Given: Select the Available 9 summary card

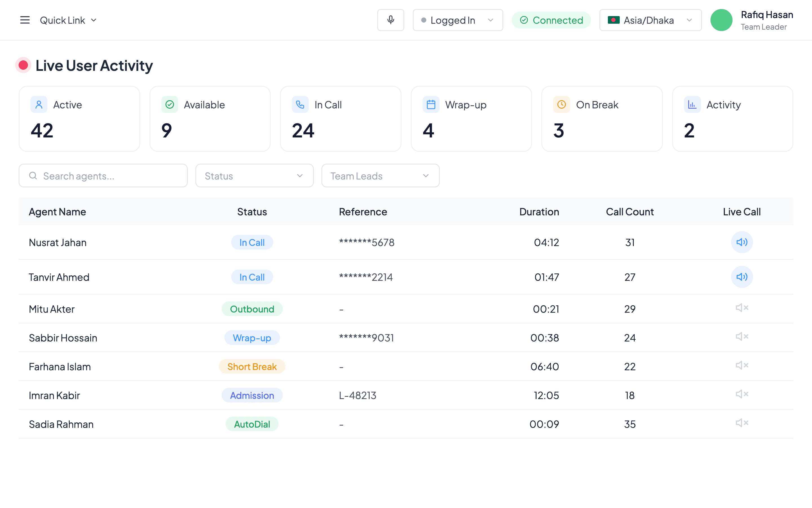Looking at the screenshot, I should [210, 119].
